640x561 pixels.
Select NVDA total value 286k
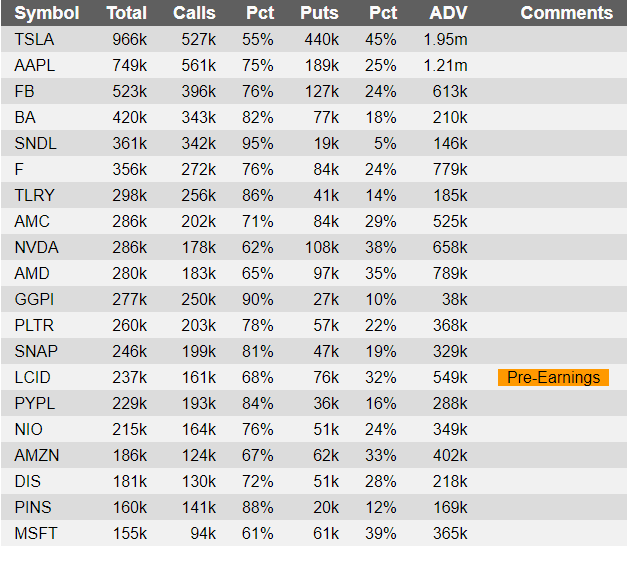(130, 247)
